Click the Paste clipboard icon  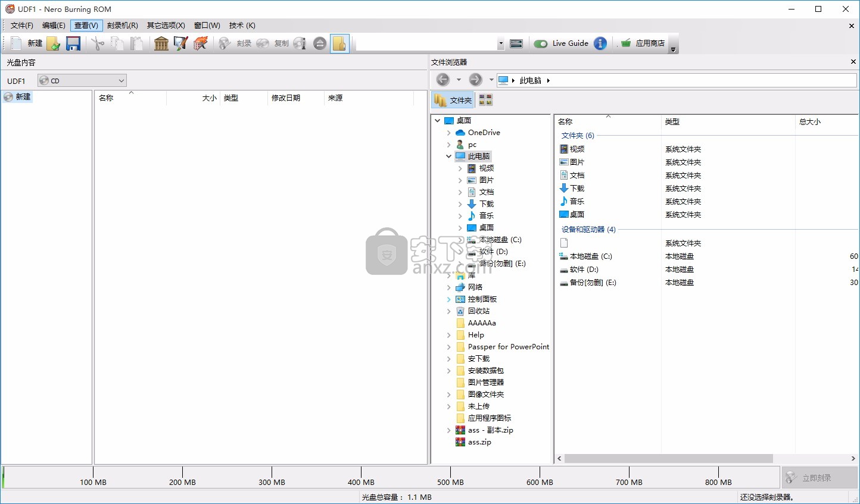tap(137, 43)
